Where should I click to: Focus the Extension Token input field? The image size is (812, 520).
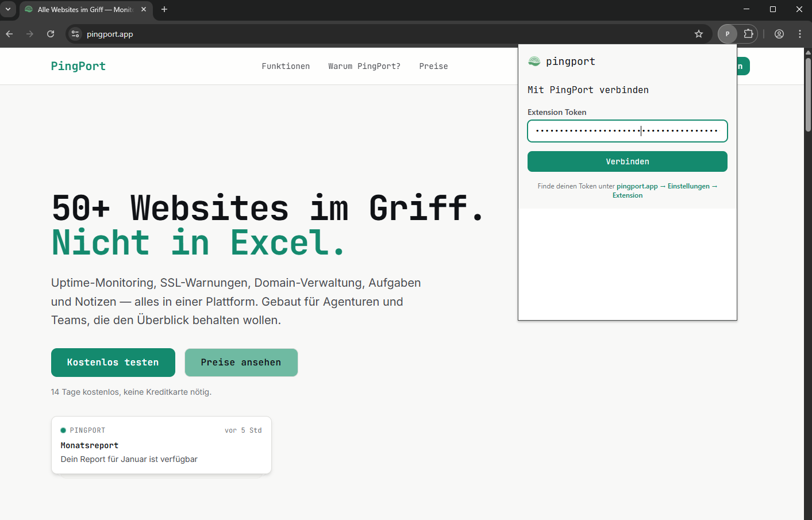click(x=627, y=131)
